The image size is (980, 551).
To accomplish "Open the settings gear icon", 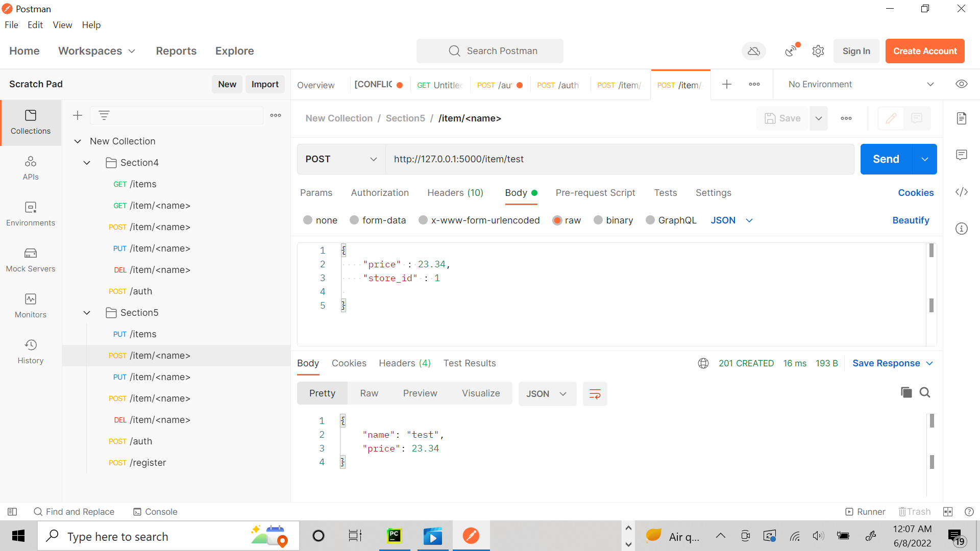I will (x=818, y=51).
